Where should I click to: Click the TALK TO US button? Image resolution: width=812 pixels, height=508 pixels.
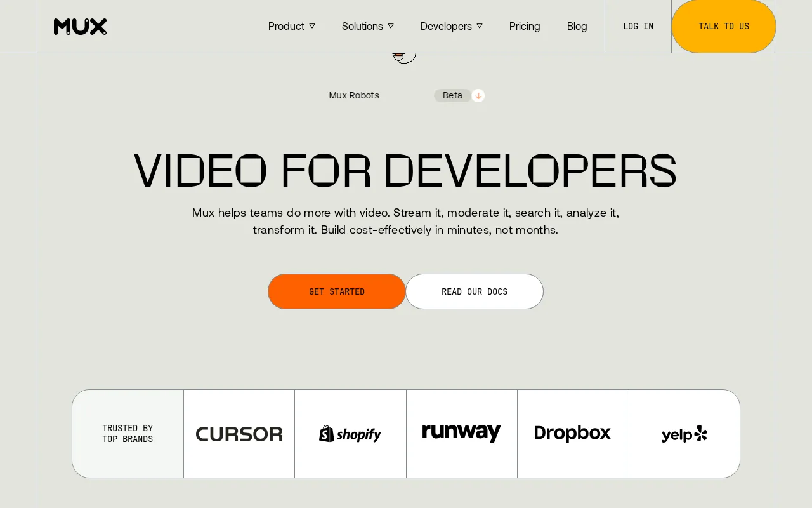click(724, 26)
